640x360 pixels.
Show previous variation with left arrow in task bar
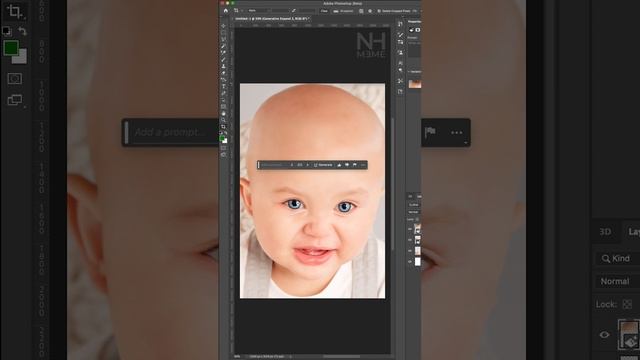pos(292,165)
